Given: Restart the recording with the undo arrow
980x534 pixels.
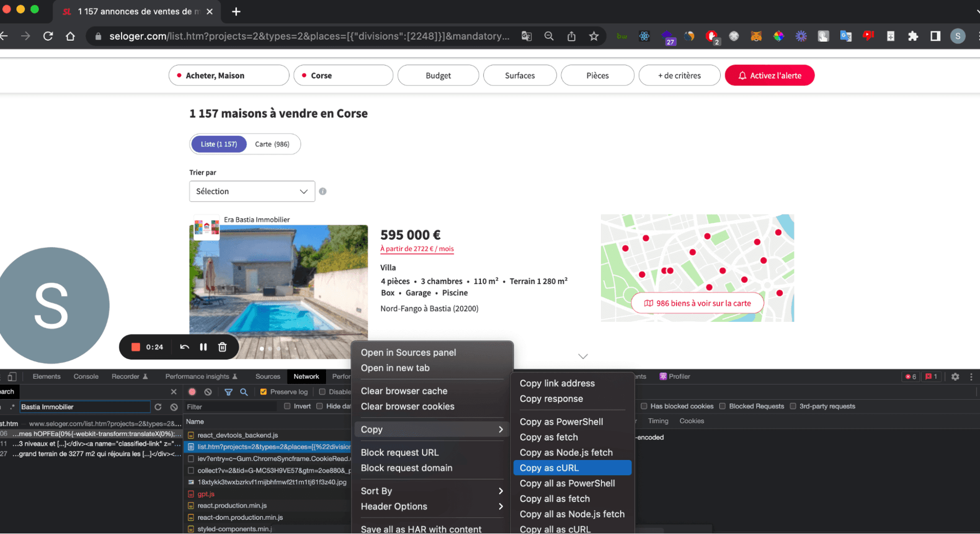Looking at the screenshot, I should tap(185, 347).
